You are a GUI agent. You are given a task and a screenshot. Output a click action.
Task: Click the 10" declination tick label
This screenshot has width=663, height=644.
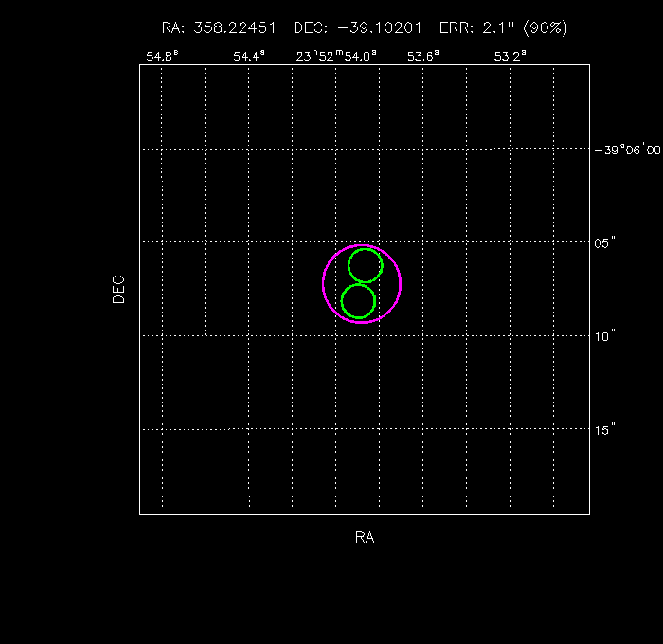[x=606, y=335]
